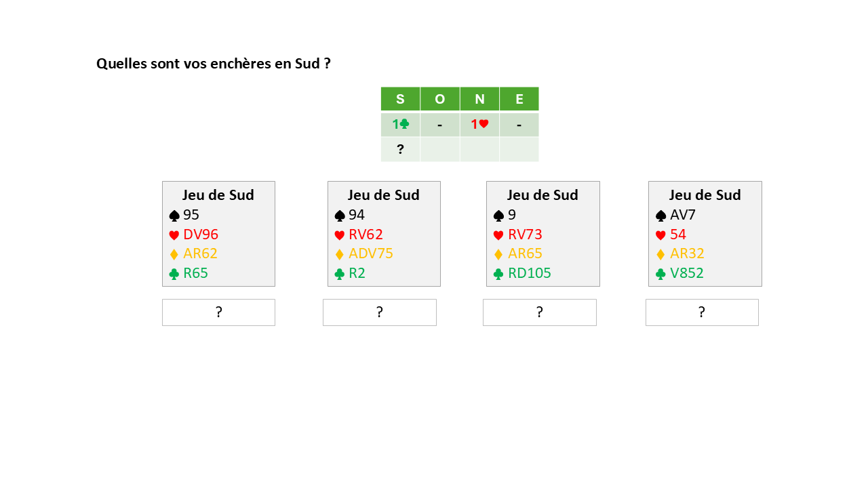Select the answer box below the AV7 hand
Image resolution: width=868 pixels, height=488 pixels.
pos(702,312)
